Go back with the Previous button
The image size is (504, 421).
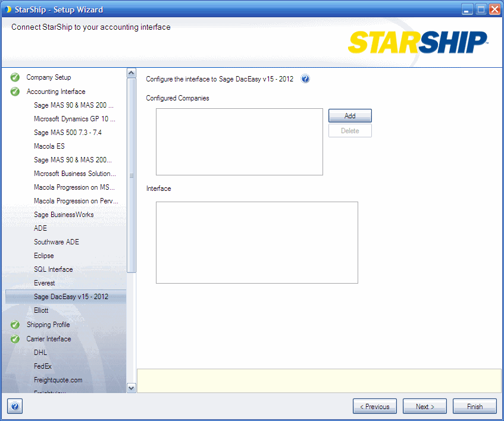pos(375,407)
